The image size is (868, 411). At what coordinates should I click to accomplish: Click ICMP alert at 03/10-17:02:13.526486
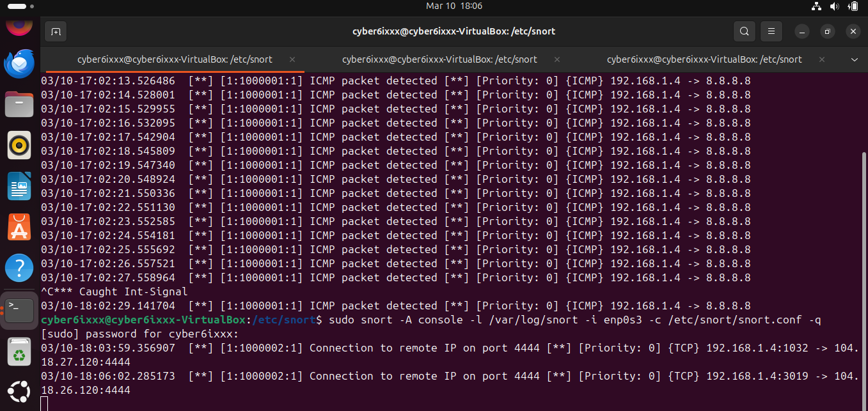click(396, 81)
